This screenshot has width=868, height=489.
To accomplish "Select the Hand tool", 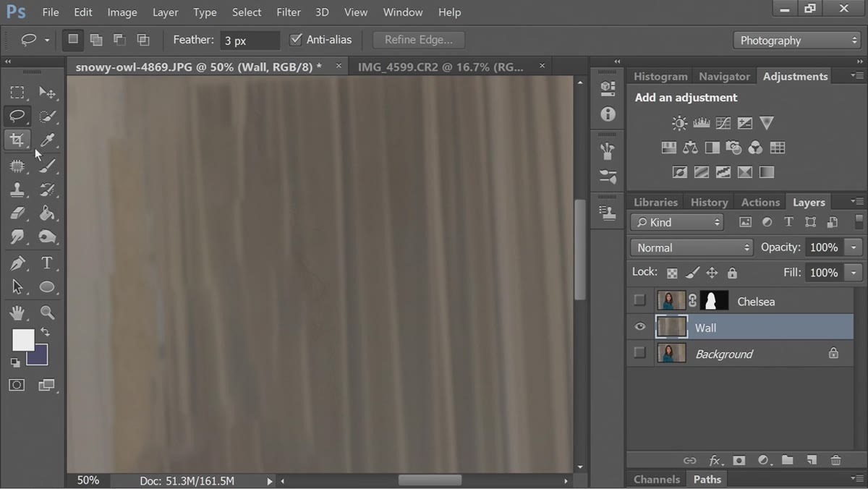I will pyautogui.click(x=17, y=312).
